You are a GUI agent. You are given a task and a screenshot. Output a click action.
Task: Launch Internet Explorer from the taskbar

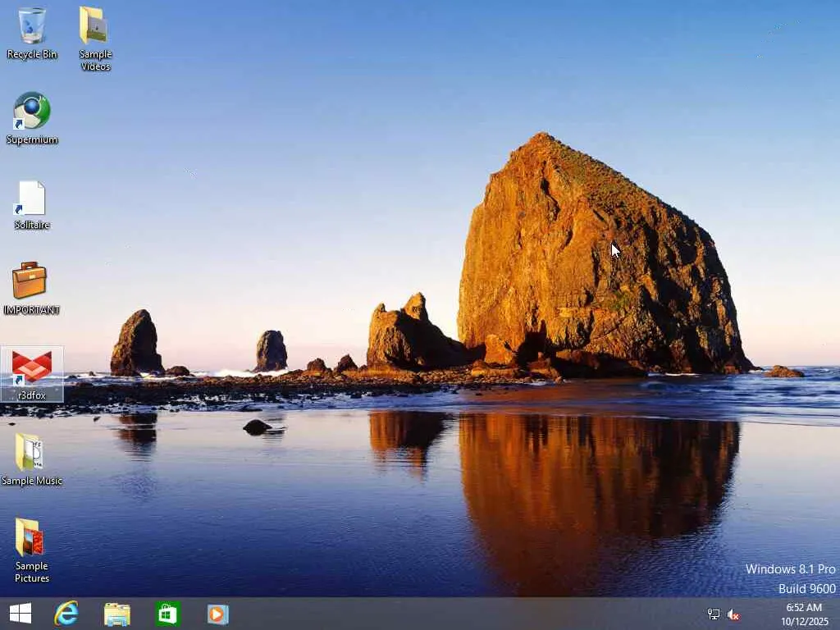coord(66,614)
